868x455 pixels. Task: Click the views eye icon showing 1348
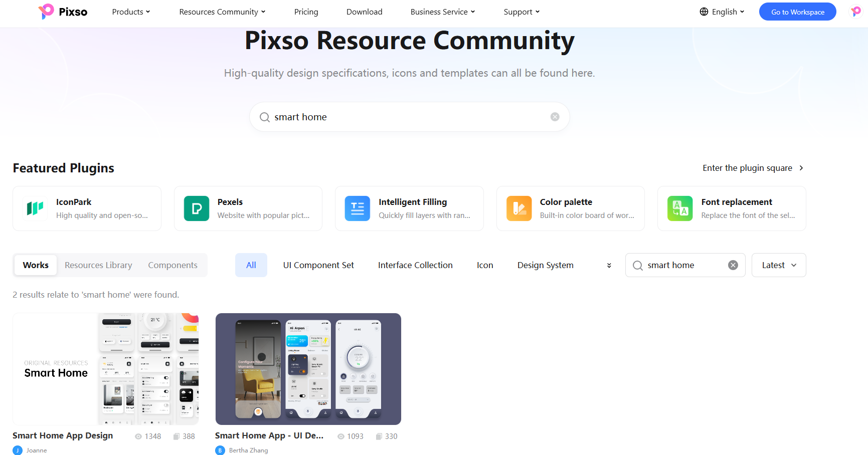click(x=138, y=436)
